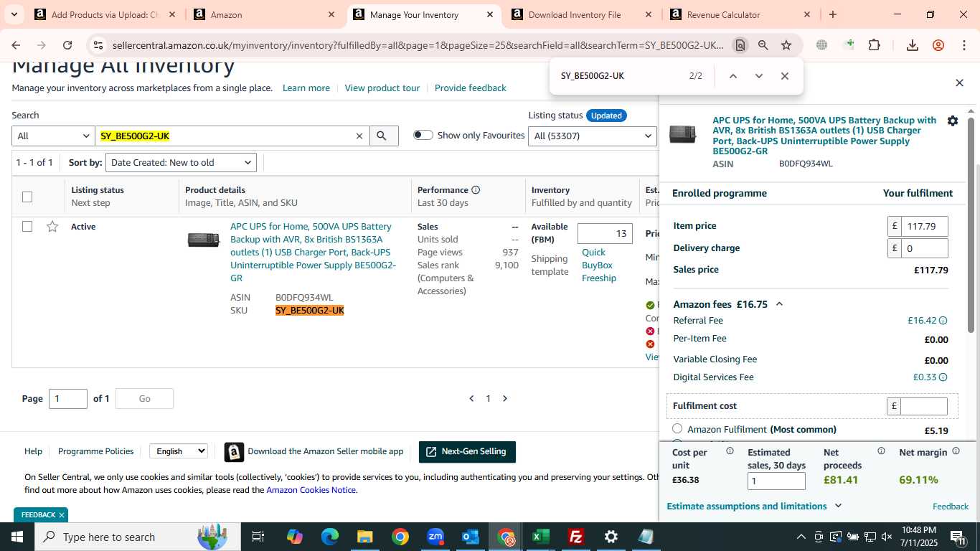This screenshot has width=980, height=551.
Task: Click the product thumbnail in calculator panel
Action: (x=682, y=134)
